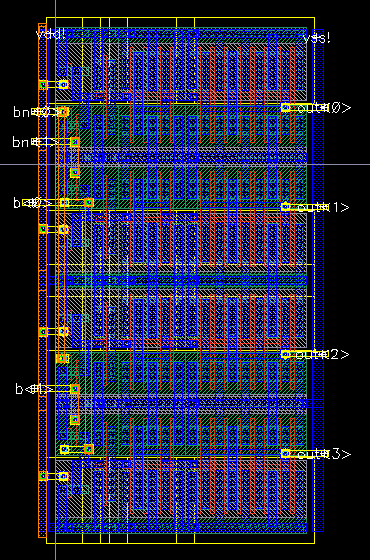
Task: Click the out<2> label text
Action: click(x=323, y=354)
